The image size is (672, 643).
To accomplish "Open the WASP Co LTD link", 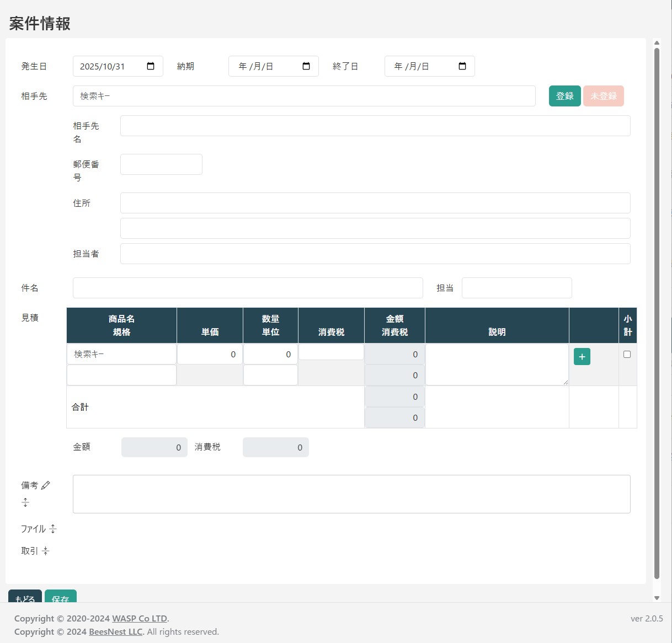I will pos(139,618).
